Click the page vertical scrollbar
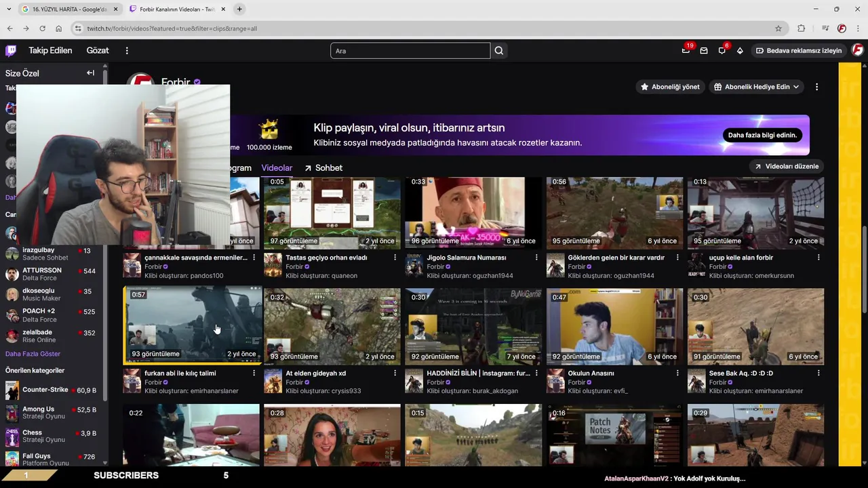The height and width of the screenshot is (488, 868). tap(865, 271)
